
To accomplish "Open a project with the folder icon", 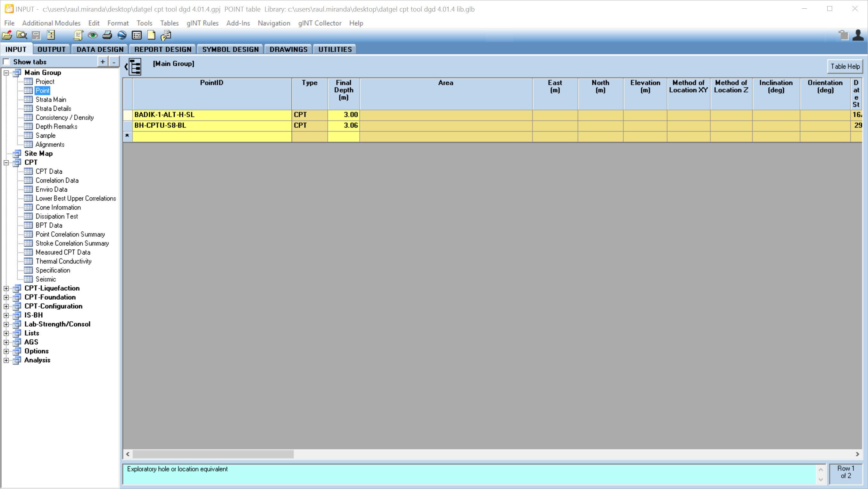I will 7,35.
